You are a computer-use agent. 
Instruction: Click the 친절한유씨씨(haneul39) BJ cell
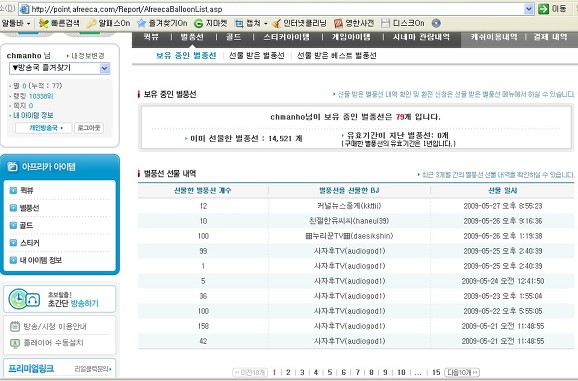pyautogui.click(x=349, y=221)
